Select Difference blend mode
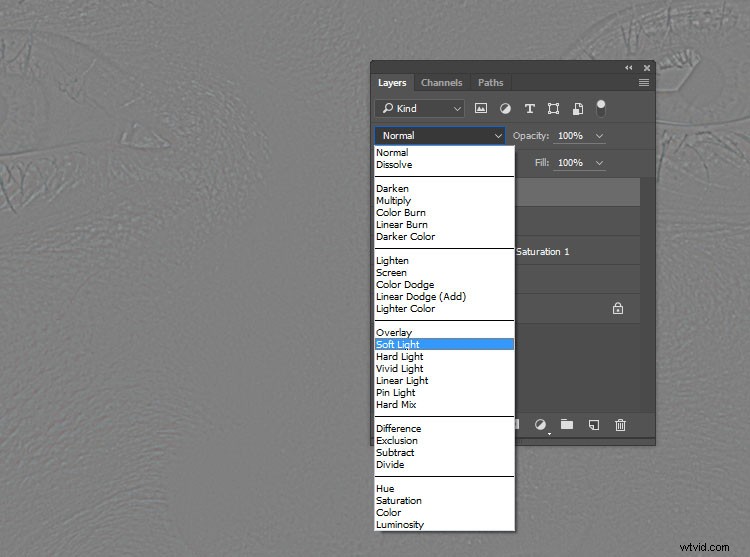The image size is (750, 557). [x=444, y=428]
